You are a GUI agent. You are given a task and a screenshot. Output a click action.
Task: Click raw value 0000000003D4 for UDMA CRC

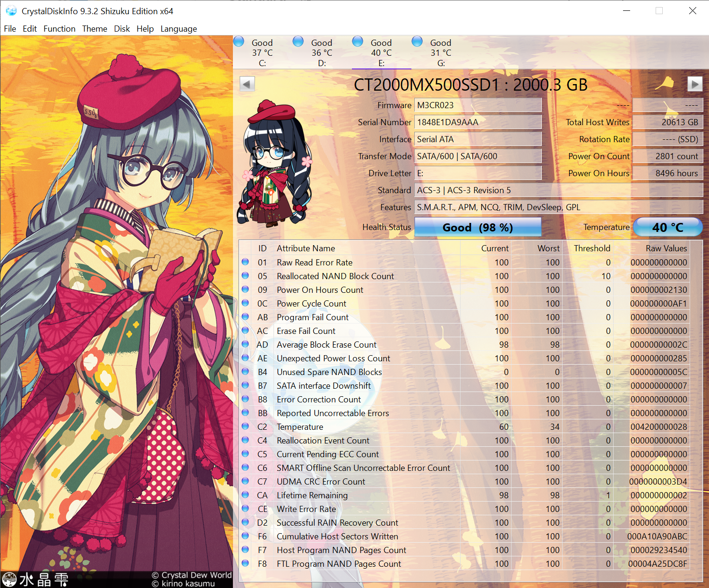point(658,482)
